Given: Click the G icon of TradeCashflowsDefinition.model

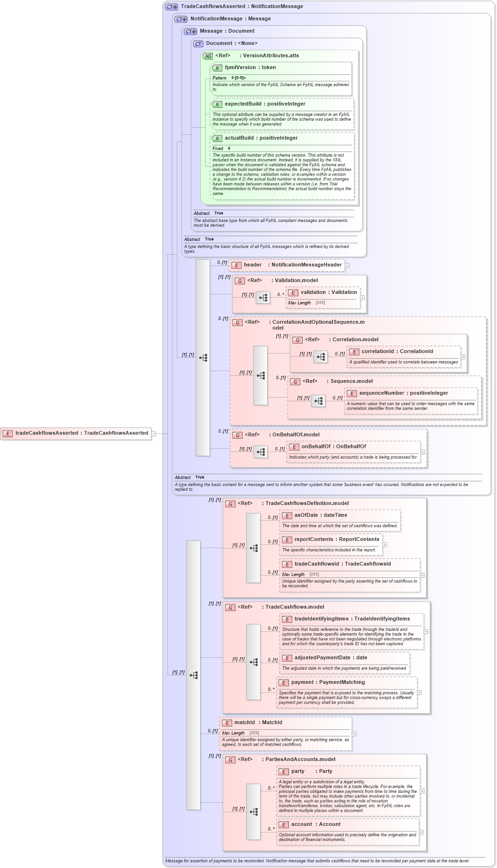Looking at the screenshot, I should tap(230, 504).
